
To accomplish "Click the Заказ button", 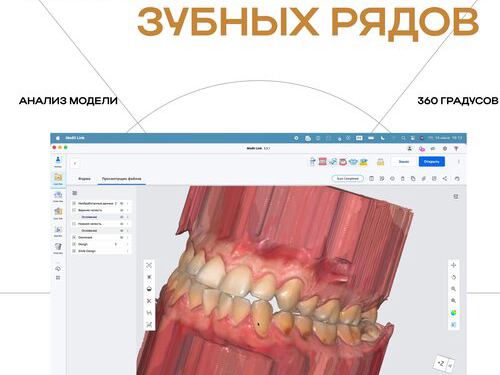I will [x=404, y=162].
